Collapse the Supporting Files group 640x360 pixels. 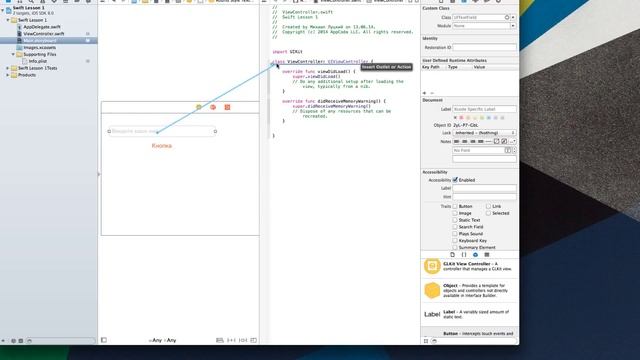[13, 54]
